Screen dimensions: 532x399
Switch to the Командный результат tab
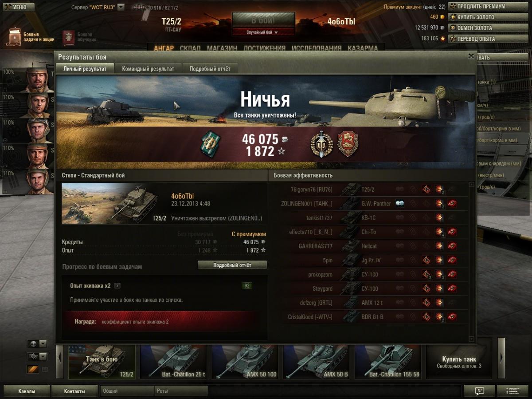pos(148,69)
